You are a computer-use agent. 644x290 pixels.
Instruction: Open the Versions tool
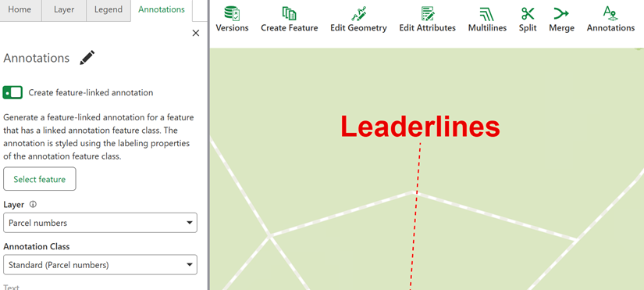pyautogui.click(x=232, y=20)
